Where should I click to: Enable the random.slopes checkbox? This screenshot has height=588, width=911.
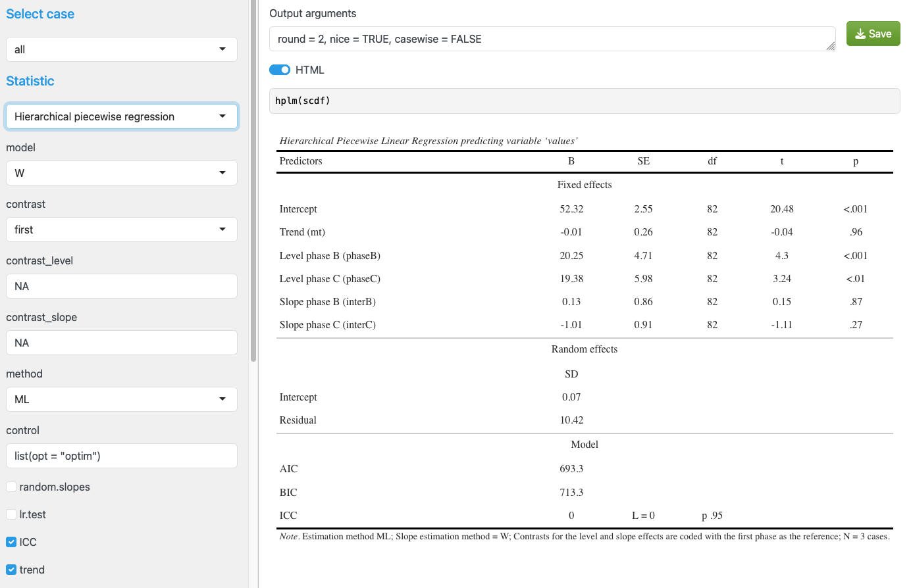11,487
